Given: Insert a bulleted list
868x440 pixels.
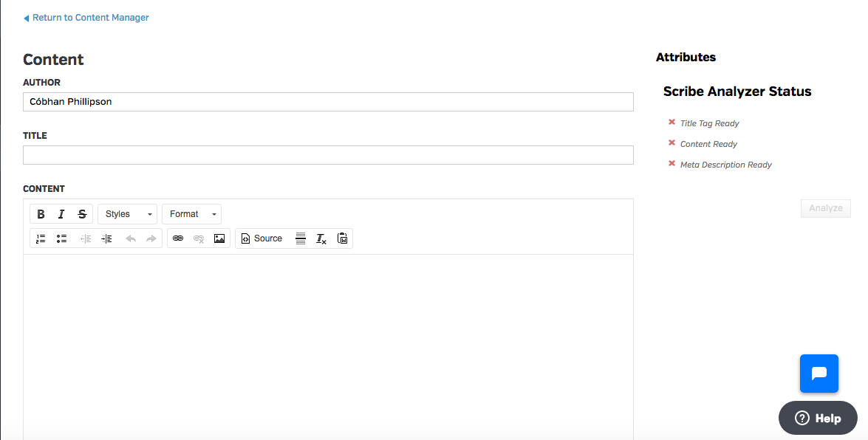Looking at the screenshot, I should [x=61, y=238].
